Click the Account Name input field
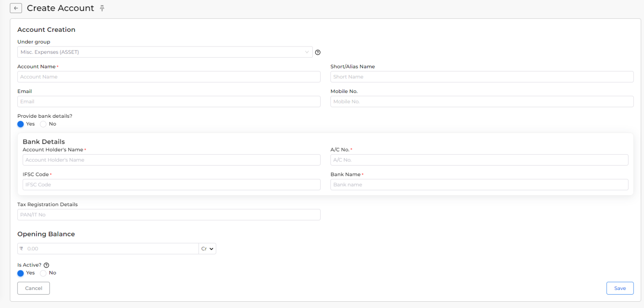Screen dimensions: 644x308 click(x=169, y=77)
